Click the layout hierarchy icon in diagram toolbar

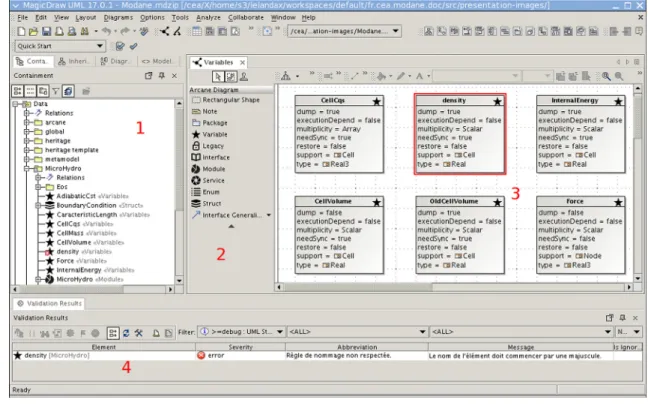pos(286,76)
